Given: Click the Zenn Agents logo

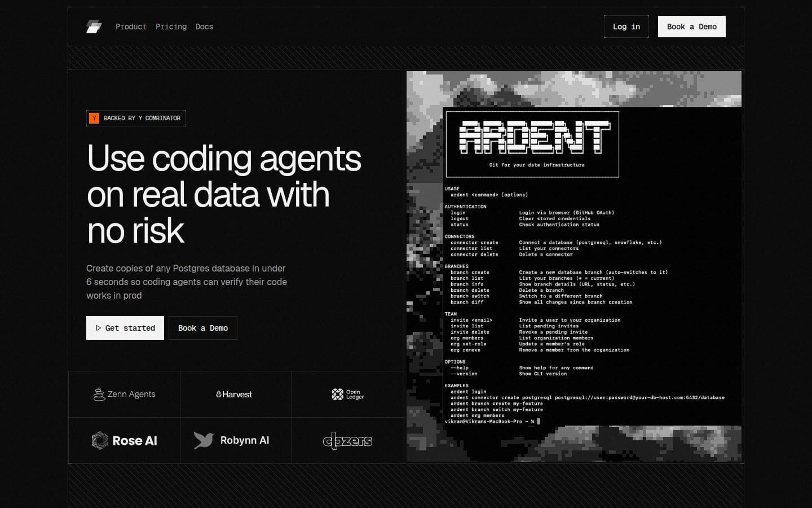Looking at the screenshot, I should [124, 394].
